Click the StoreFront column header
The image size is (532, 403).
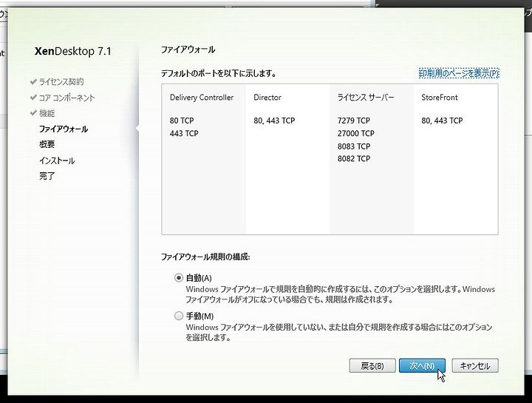440,98
